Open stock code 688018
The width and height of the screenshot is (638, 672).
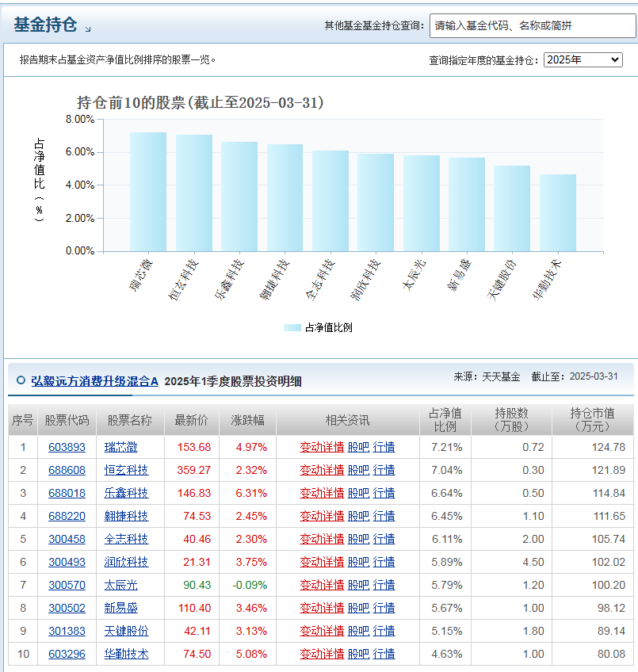tap(67, 493)
